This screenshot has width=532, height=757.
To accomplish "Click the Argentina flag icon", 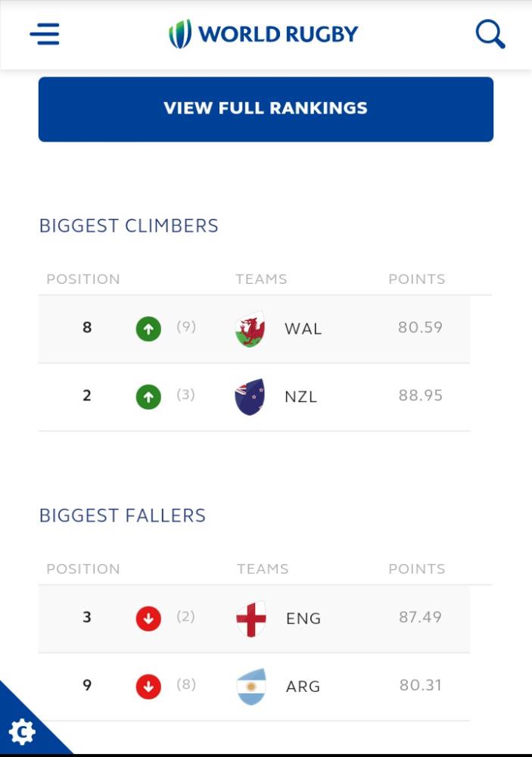I will tap(251, 687).
